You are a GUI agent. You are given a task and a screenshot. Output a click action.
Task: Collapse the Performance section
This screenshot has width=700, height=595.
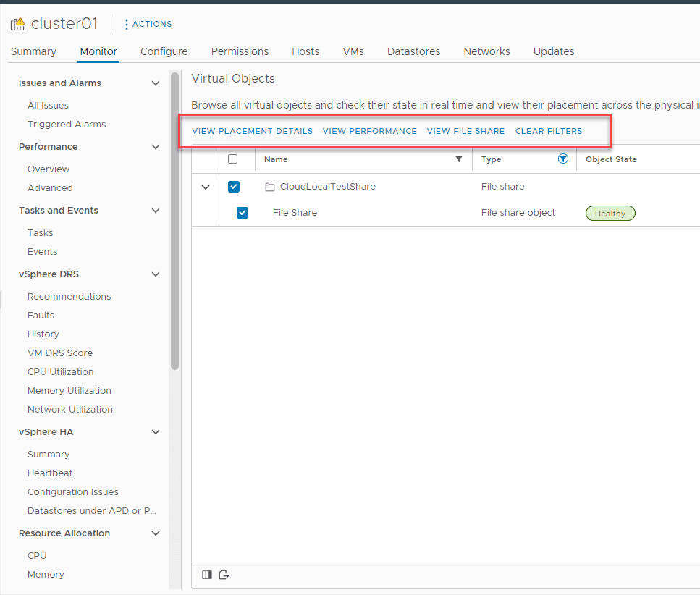tap(155, 146)
